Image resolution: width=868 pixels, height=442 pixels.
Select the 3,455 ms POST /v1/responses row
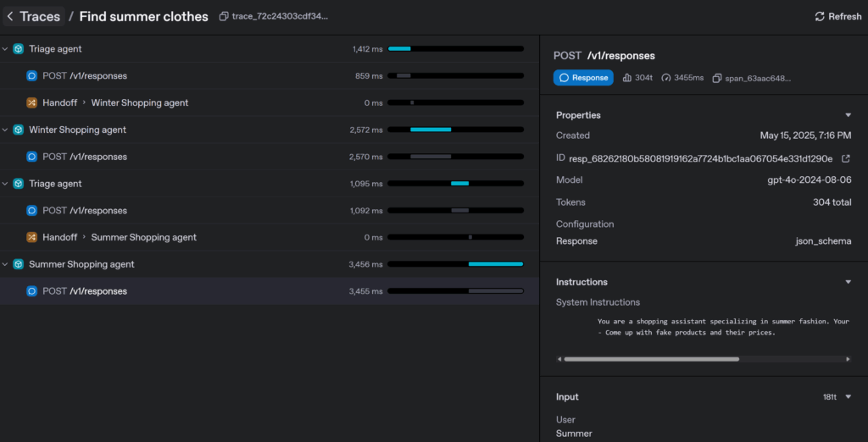click(269, 291)
